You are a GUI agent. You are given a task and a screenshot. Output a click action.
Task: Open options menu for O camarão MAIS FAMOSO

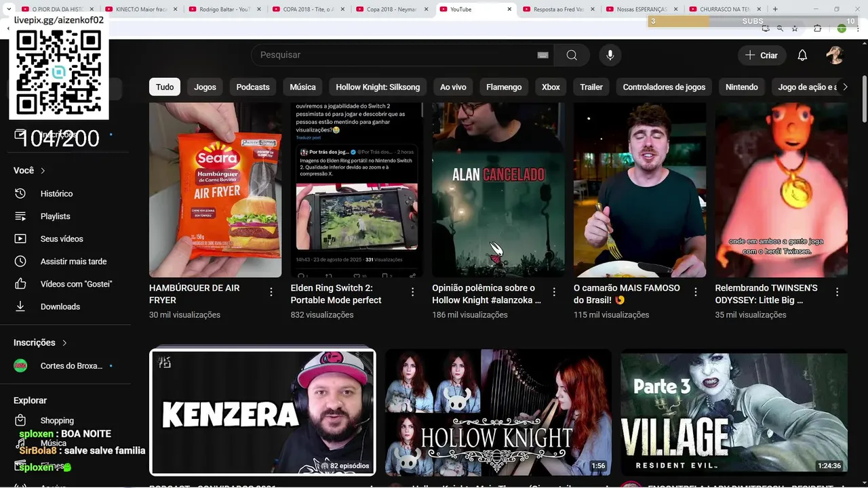[696, 292]
